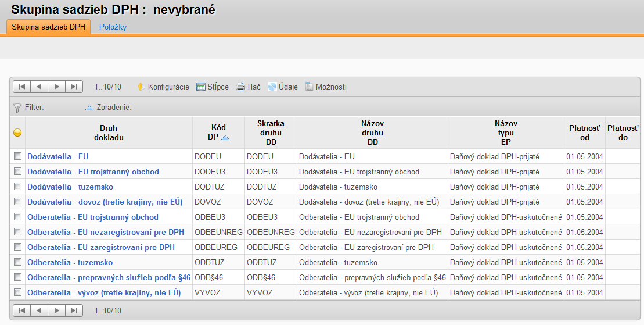This screenshot has width=644, height=325.
Task: Expand the Filter bar
Action: pos(28,108)
